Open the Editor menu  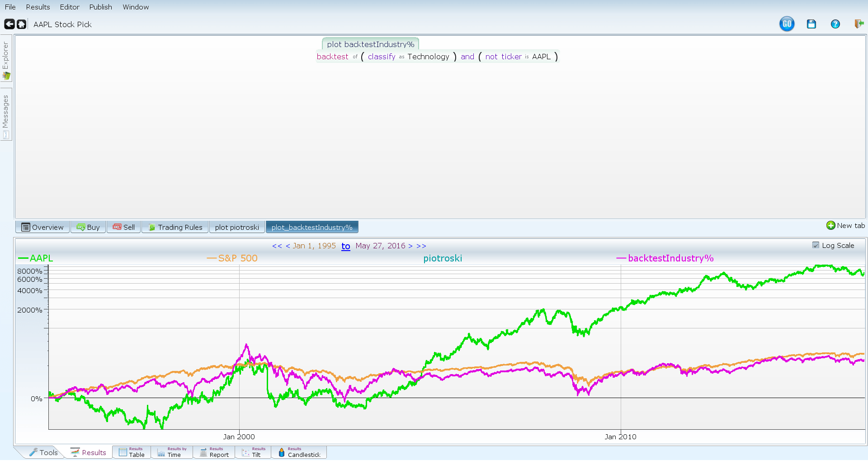(x=70, y=7)
